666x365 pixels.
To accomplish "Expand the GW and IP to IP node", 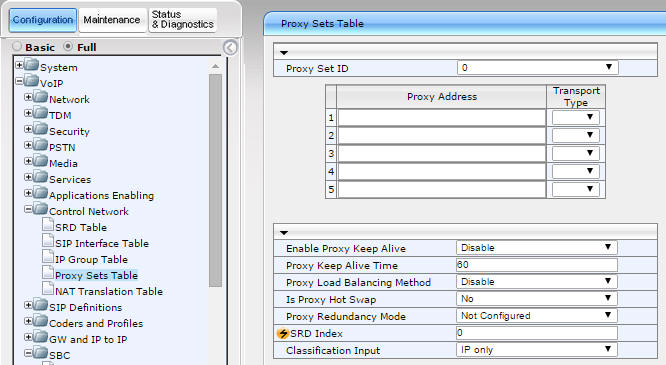I will [28, 337].
